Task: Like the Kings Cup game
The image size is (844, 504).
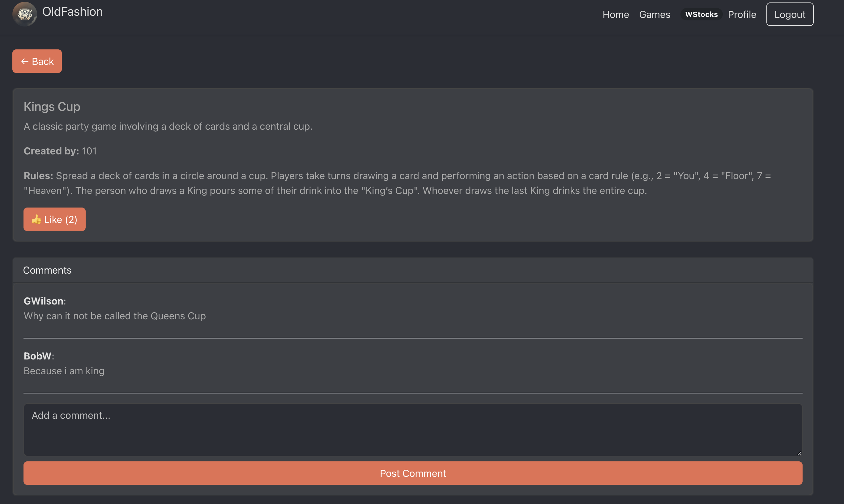Action: pyautogui.click(x=54, y=219)
